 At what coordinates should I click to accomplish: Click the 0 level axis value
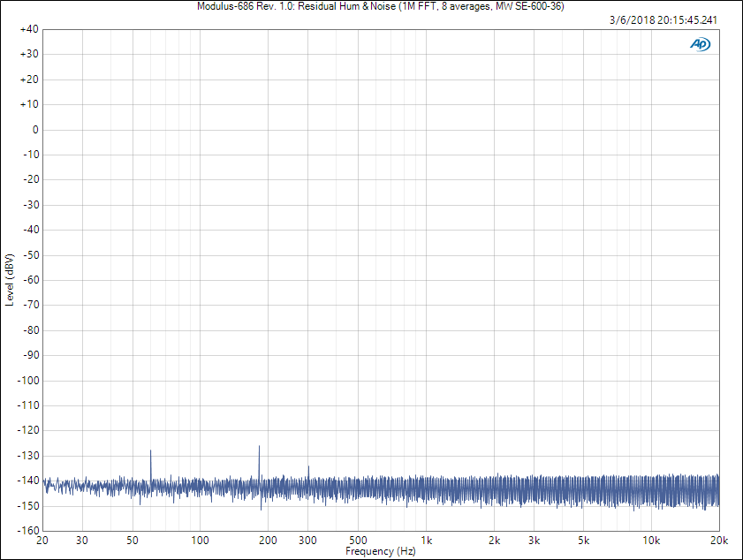click(35, 130)
